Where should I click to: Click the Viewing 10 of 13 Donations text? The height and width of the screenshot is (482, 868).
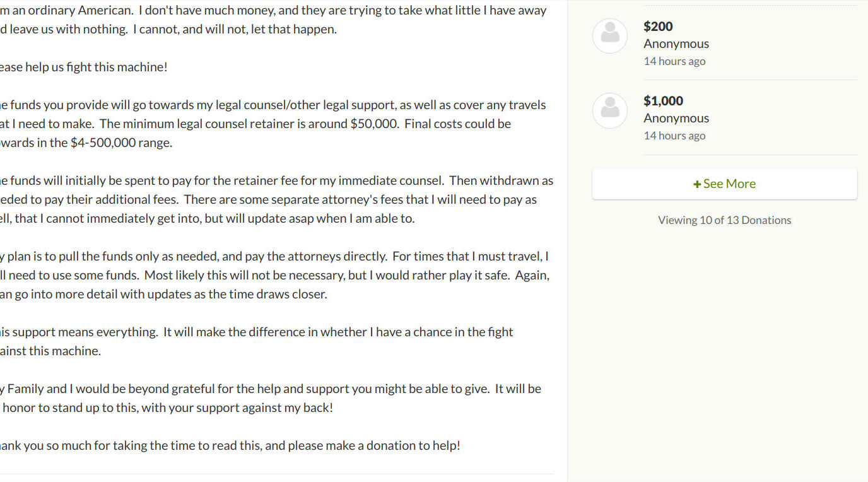click(x=724, y=220)
